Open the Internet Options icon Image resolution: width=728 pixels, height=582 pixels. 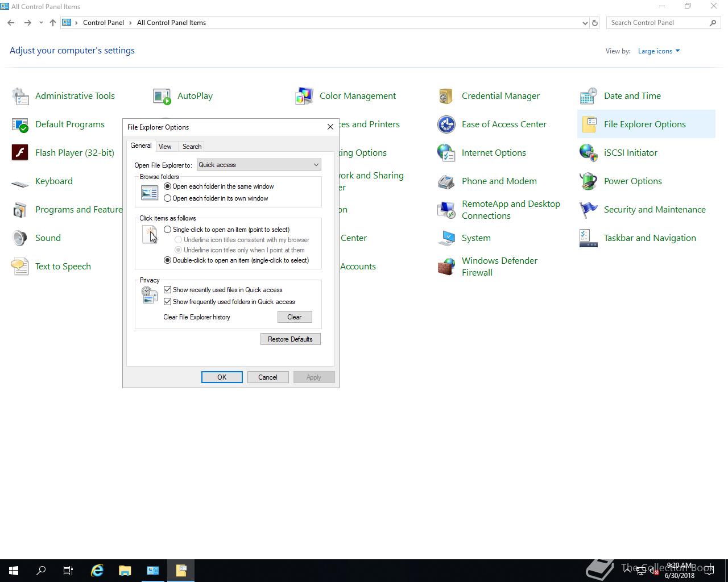(446, 153)
